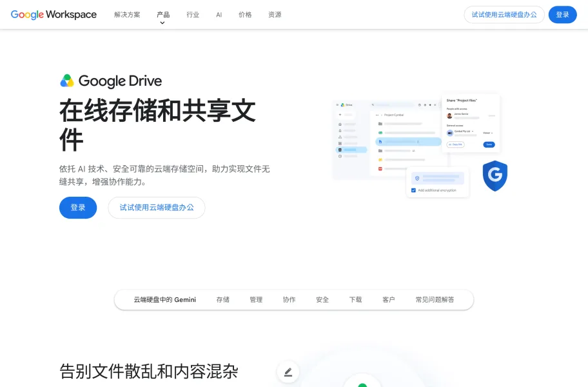Jump to the 存储 section
This screenshot has width=588, height=387.
(222, 300)
